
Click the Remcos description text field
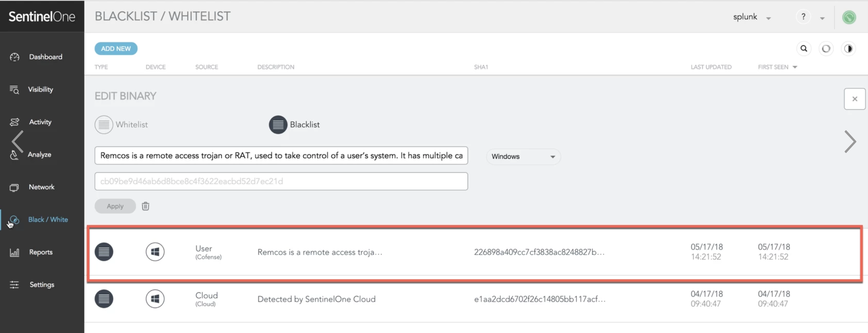point(281,156)
